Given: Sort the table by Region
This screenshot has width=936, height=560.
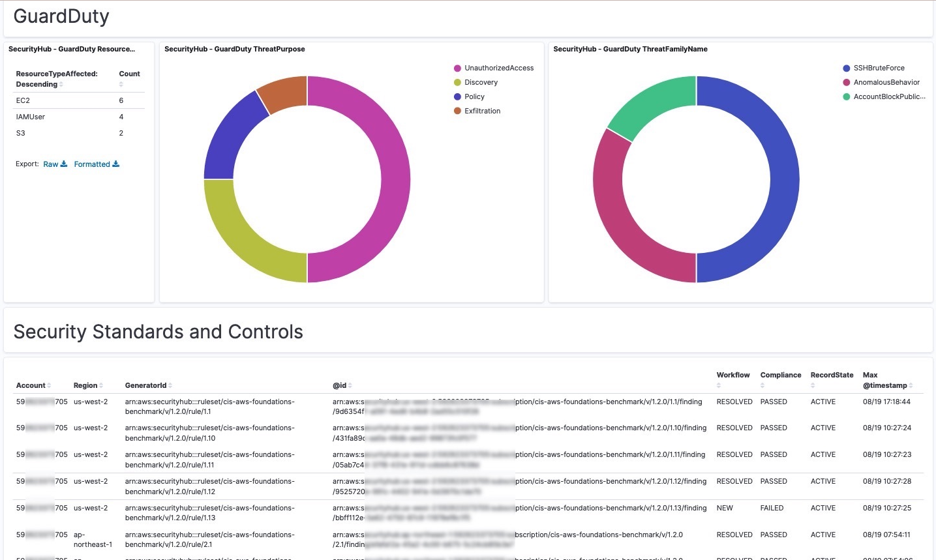Looking at the screenshot, I should [x=101, y=386].
